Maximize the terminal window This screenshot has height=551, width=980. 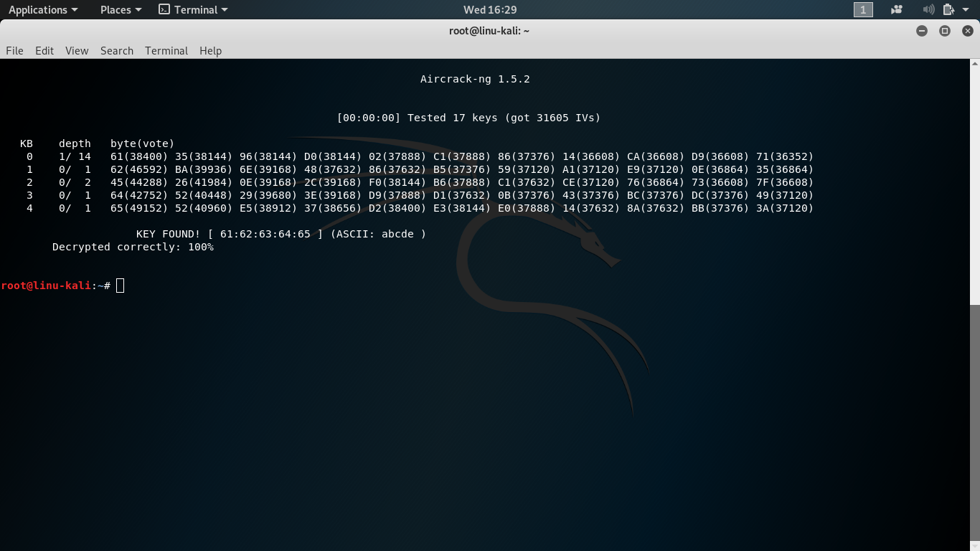coord(945,31)
